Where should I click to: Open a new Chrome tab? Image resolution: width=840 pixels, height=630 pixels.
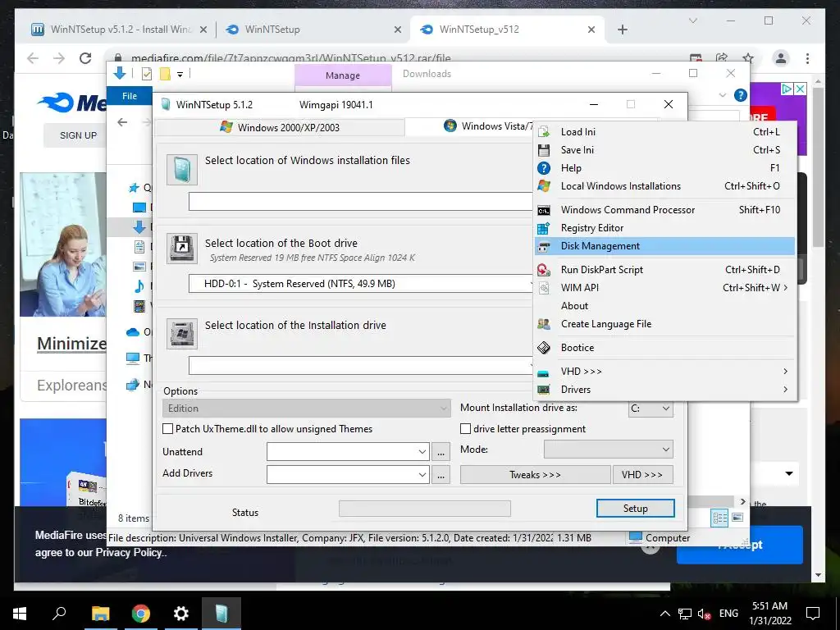(623, 30)
